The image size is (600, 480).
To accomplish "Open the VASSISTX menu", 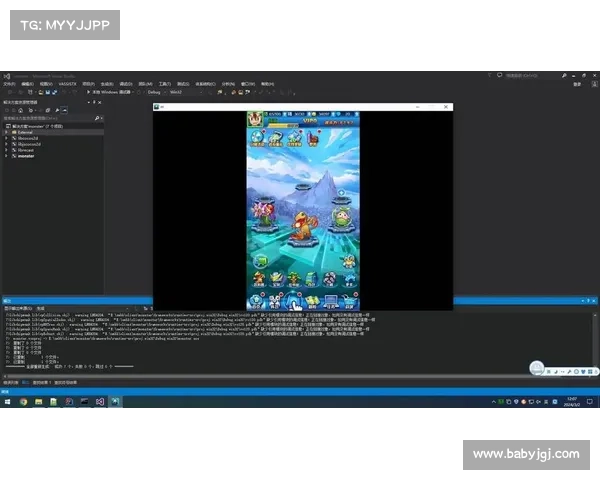I will (x=67, y=84).
